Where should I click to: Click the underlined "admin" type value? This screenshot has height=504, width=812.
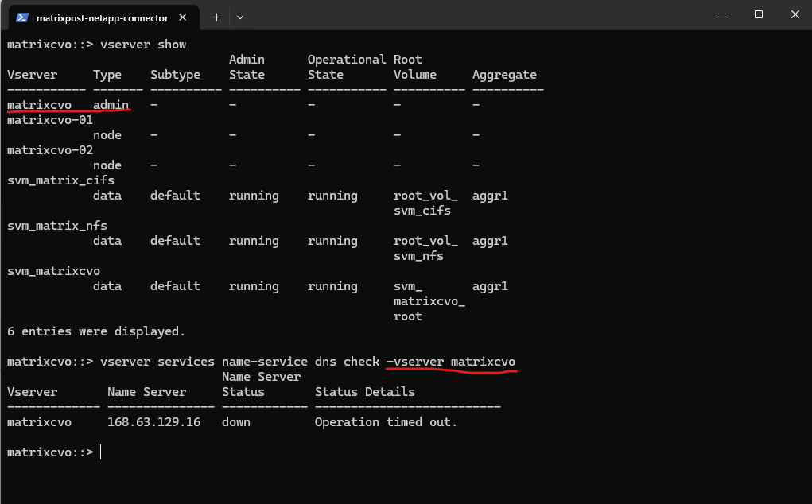[x=111, y=104]
